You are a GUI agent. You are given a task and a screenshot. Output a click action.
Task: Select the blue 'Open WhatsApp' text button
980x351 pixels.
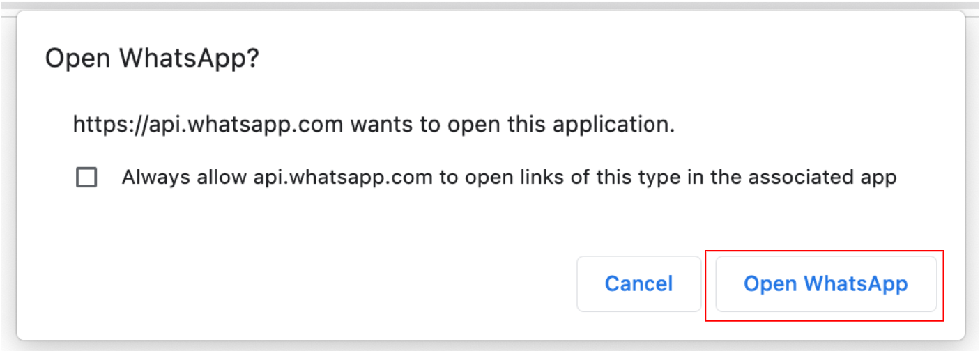coord(825,283)
